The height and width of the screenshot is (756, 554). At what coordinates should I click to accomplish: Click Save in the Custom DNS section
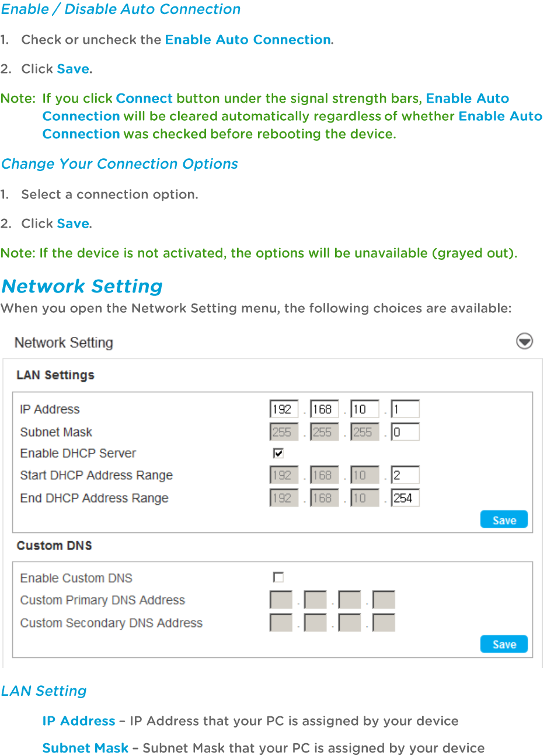click(504, 644)
